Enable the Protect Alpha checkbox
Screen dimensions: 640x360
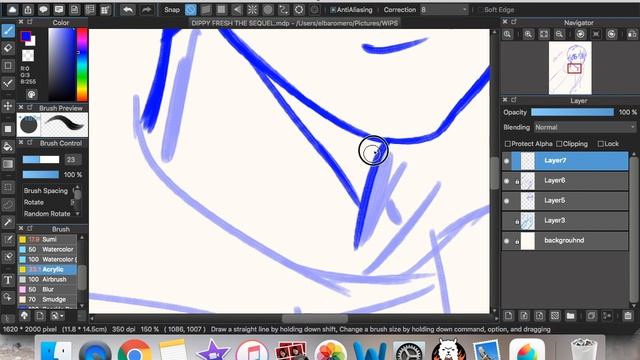[x=508, y=144]
